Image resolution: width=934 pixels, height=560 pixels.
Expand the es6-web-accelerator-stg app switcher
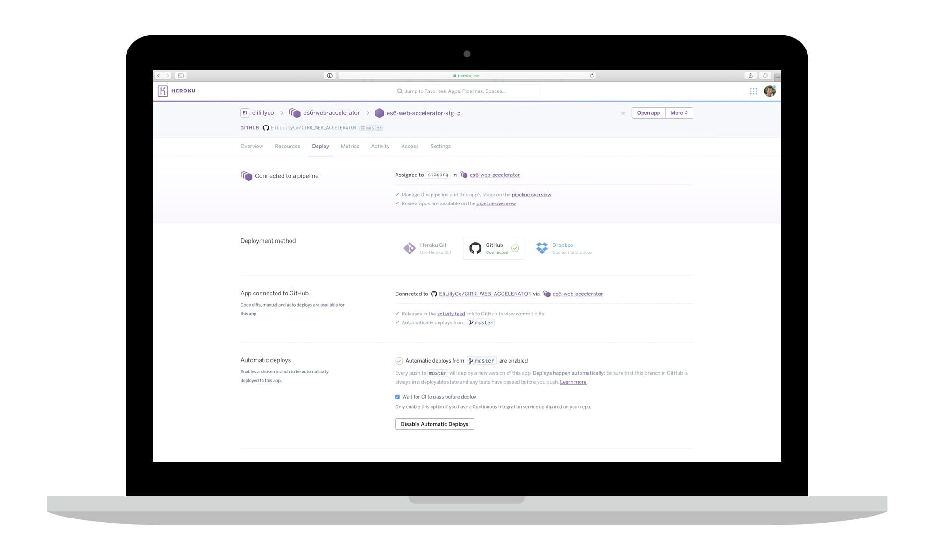(x=459, y=113)
